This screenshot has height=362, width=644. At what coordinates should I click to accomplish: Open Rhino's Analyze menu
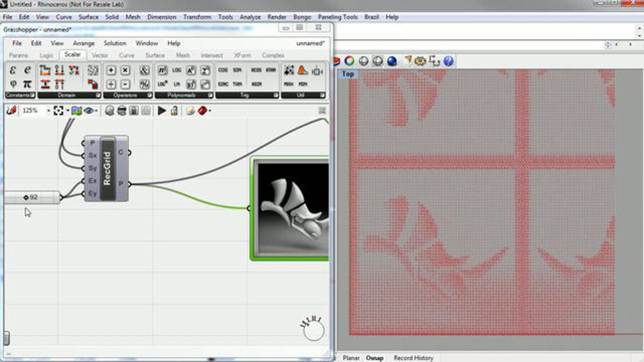click(x=250, y=17)
